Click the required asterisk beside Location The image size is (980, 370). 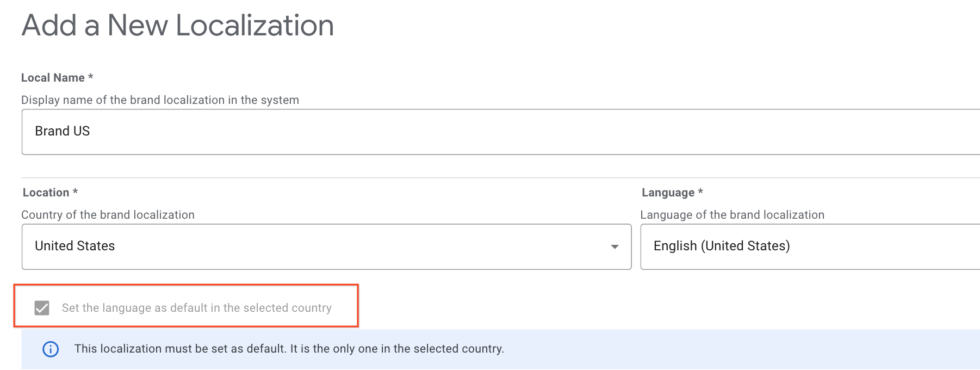point(76,192)
